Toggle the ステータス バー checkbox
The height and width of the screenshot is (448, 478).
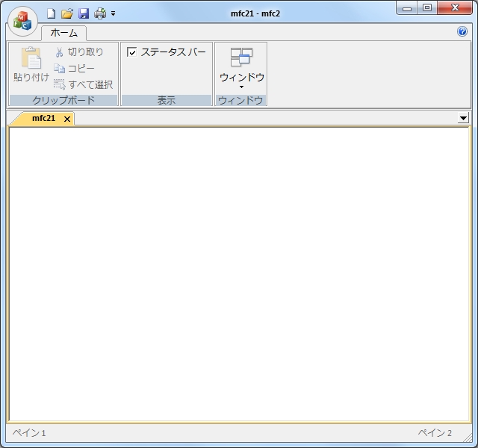pos(166,52)
